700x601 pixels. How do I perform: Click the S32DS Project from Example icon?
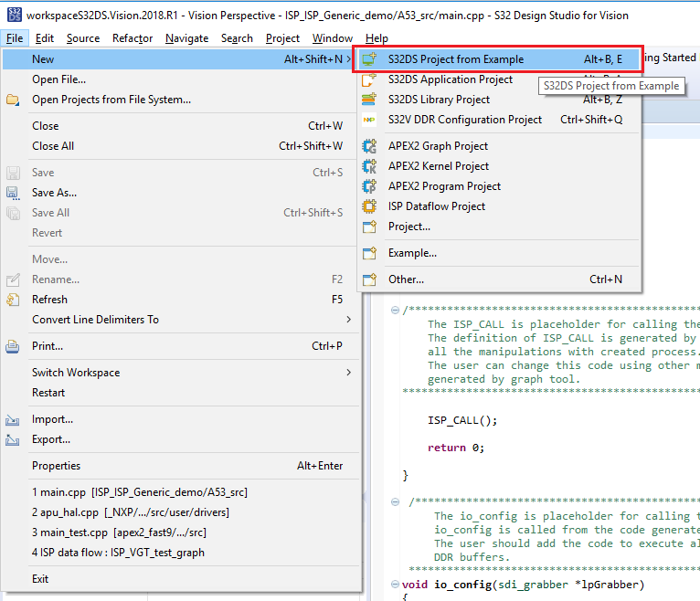point(369,58)
